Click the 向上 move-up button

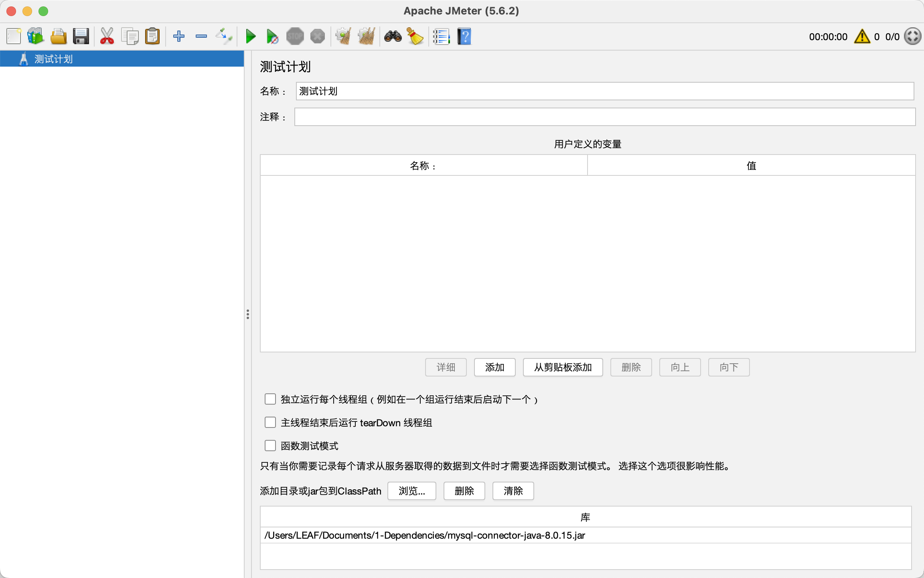click(680, 367)
